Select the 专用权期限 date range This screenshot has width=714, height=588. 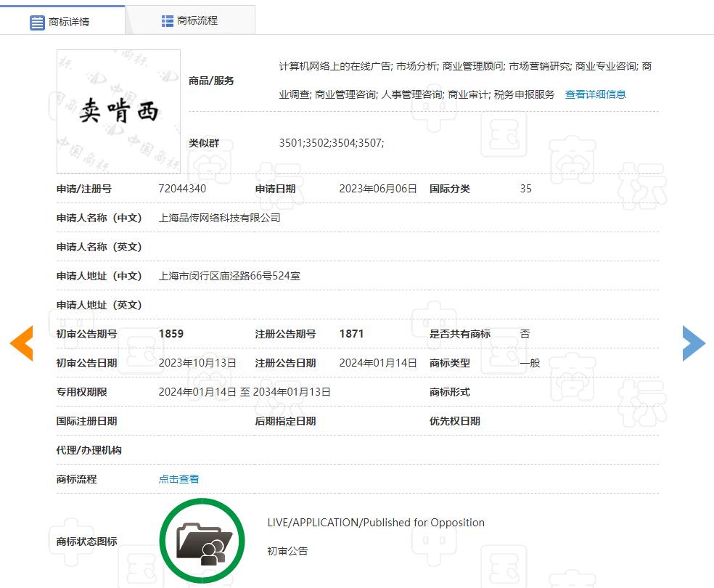coord(245,391)
